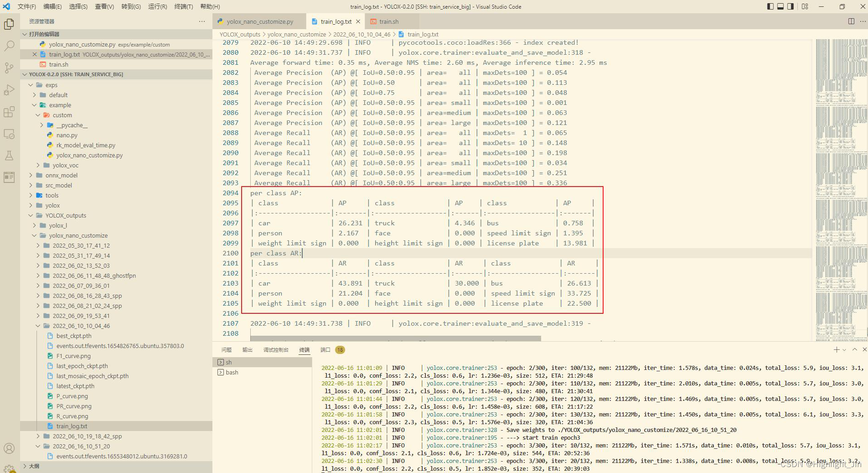This screenshot has width=868, height=473.
Task: Toggle the secondary side bar layout icon
Action: pos(790,6)
